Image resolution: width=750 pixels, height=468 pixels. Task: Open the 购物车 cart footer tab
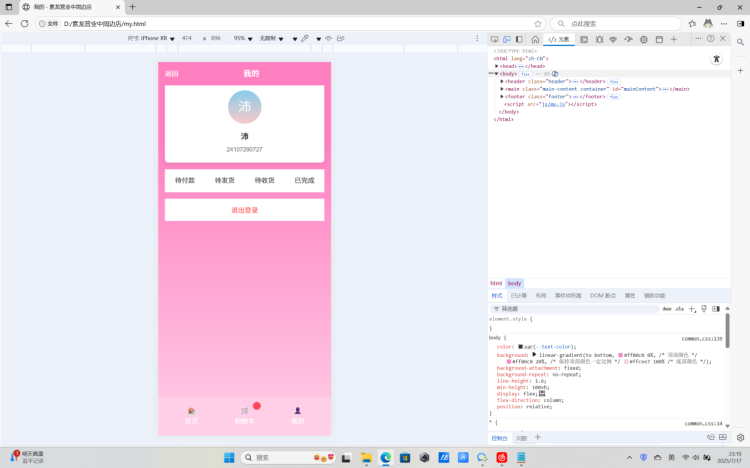244,416
